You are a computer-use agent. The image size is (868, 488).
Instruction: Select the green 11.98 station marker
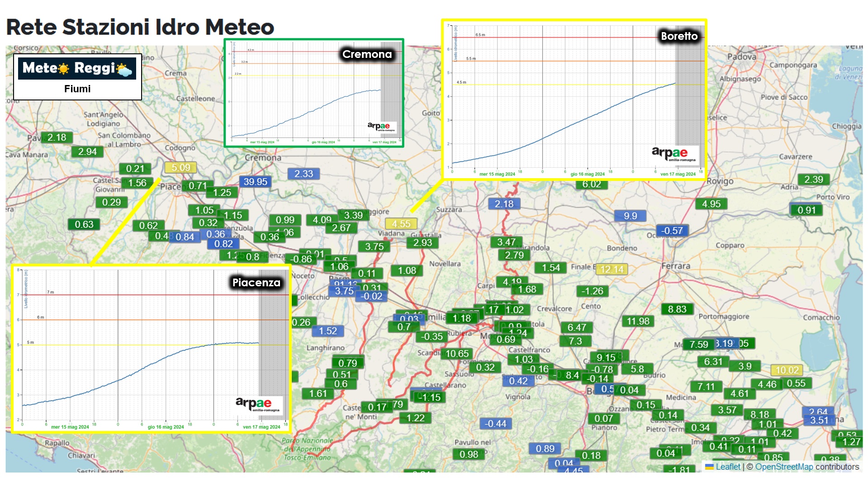[638, 321]
